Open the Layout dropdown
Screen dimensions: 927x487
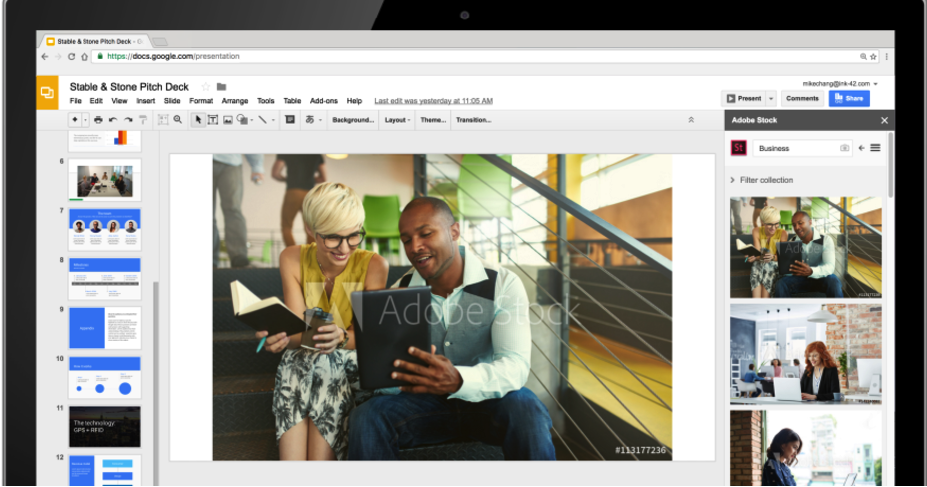[397, 120]
